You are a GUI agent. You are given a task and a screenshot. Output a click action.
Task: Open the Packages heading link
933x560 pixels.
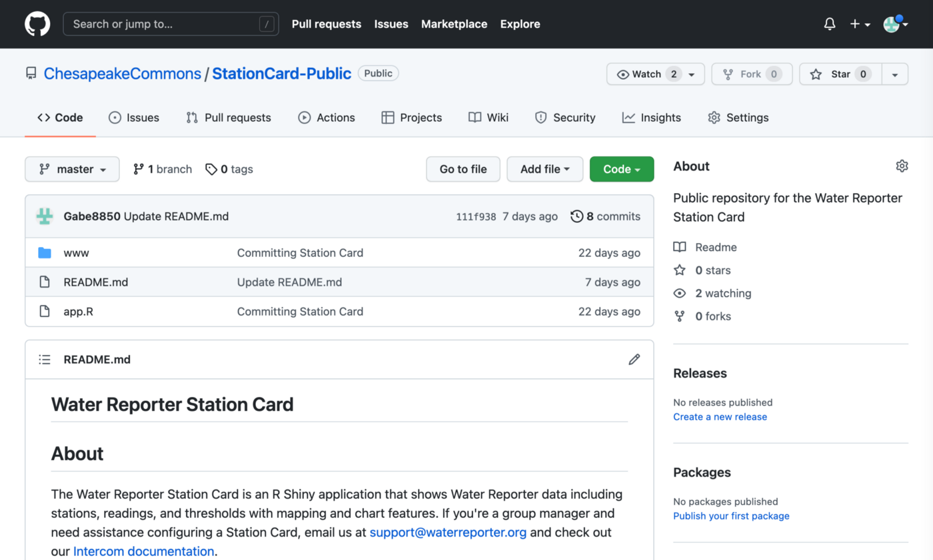(702, 472)
